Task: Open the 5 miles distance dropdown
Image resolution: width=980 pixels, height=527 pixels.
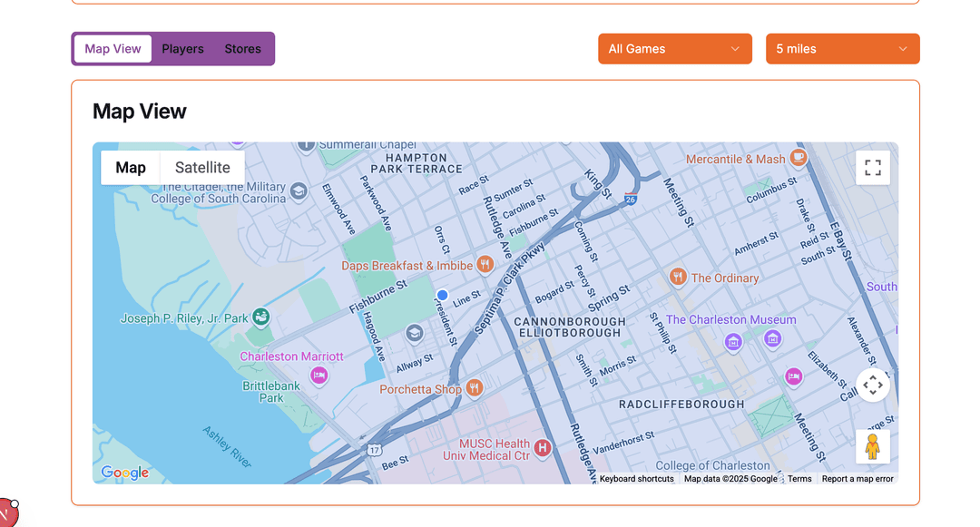Action: (x=842, y=49)
